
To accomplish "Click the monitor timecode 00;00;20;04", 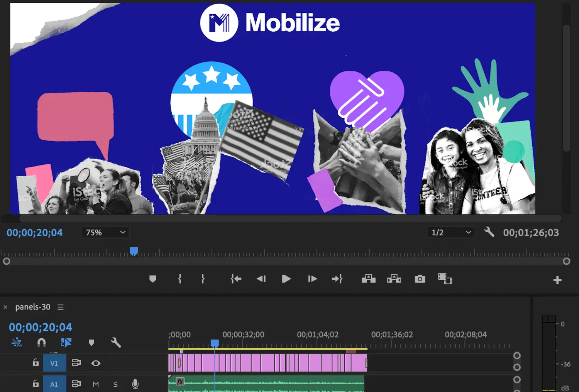I will 34,233.
